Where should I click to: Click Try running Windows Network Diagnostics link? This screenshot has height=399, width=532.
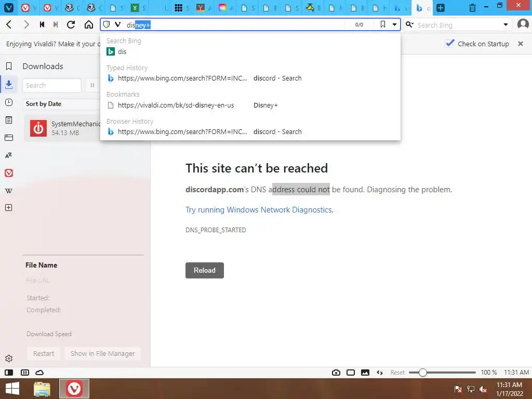point(259,210)
